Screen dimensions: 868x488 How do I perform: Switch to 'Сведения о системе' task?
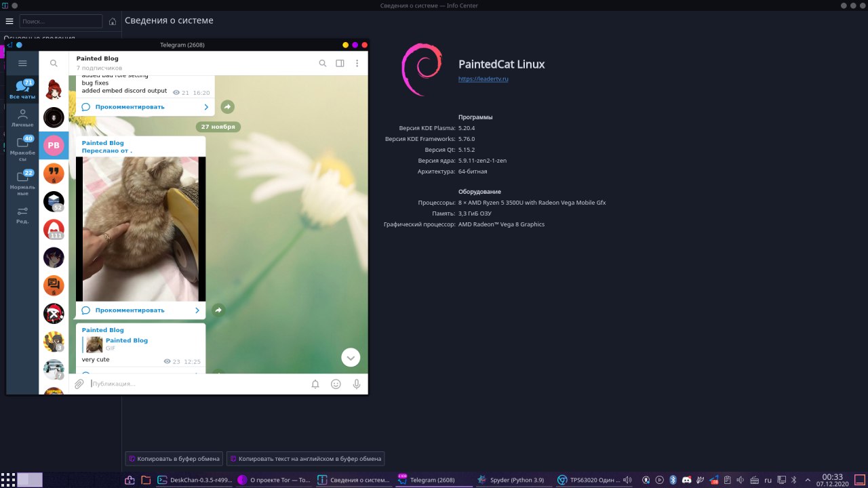[x=354, y=480]
